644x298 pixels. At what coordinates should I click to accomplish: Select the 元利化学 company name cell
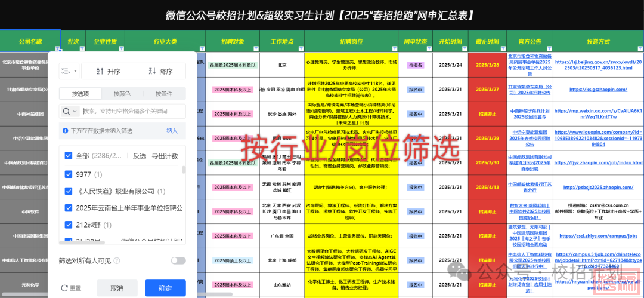24,284
